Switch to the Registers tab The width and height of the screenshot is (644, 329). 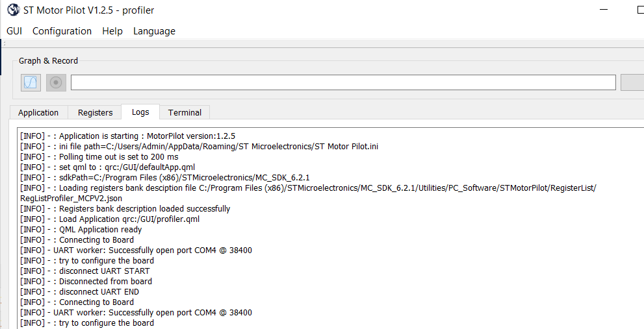(95, 112)
